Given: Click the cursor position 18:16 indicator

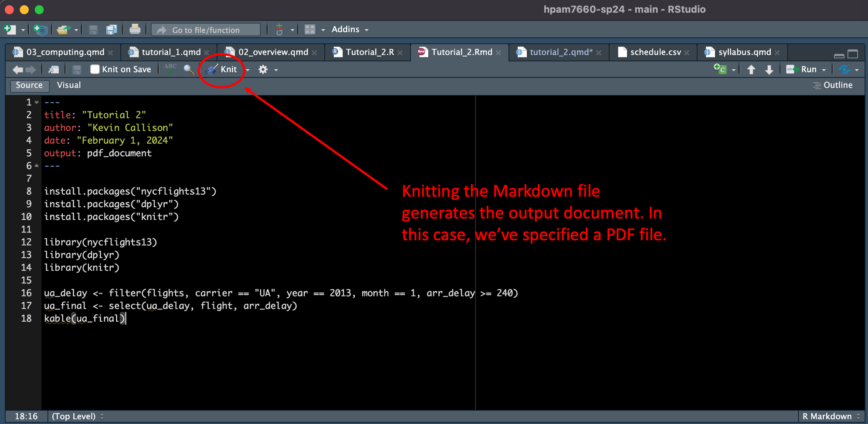Looking at the screenshot, I should [26, 417].
